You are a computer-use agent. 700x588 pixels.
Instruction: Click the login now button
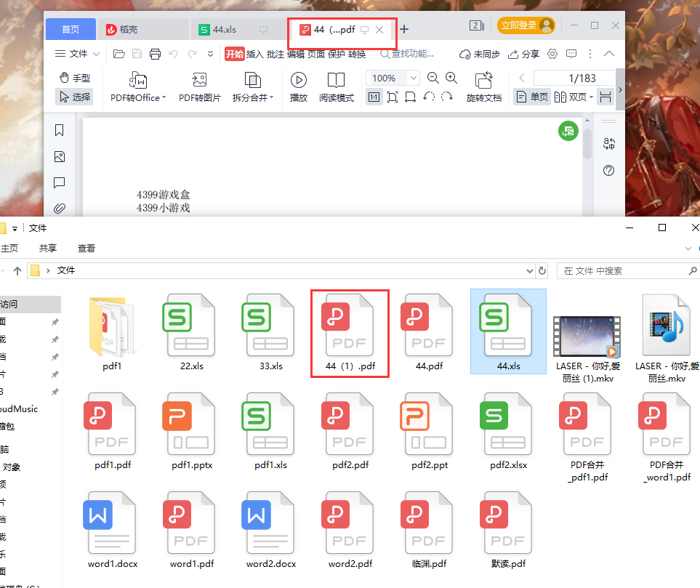(x=526, y=25)
